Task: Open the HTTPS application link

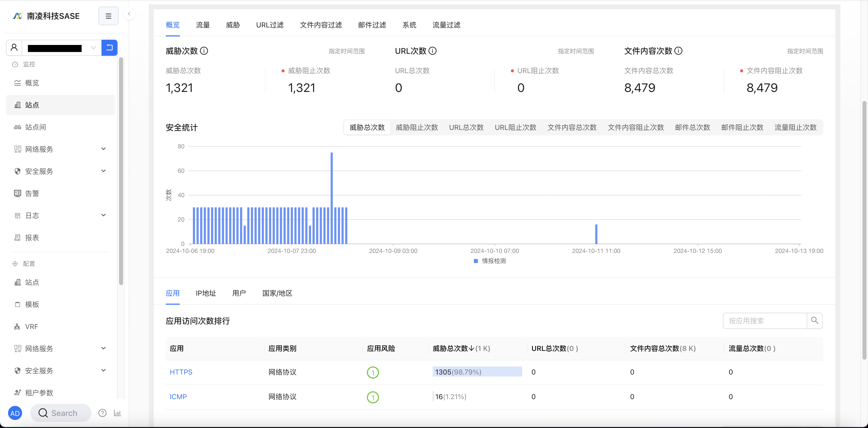Action: (x=181, y=372)
